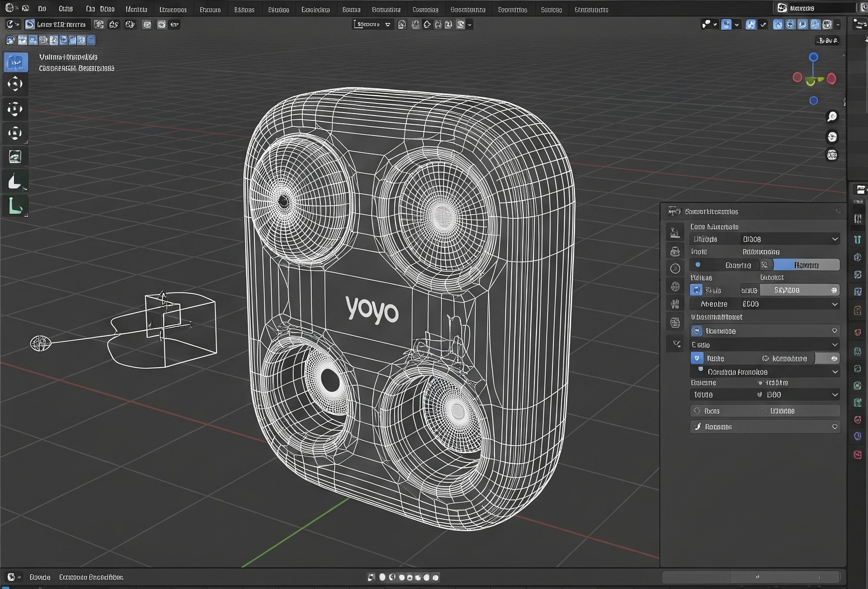
Task: Click the magnifier zoom button in the viewport
Action: tap(832, 117)
